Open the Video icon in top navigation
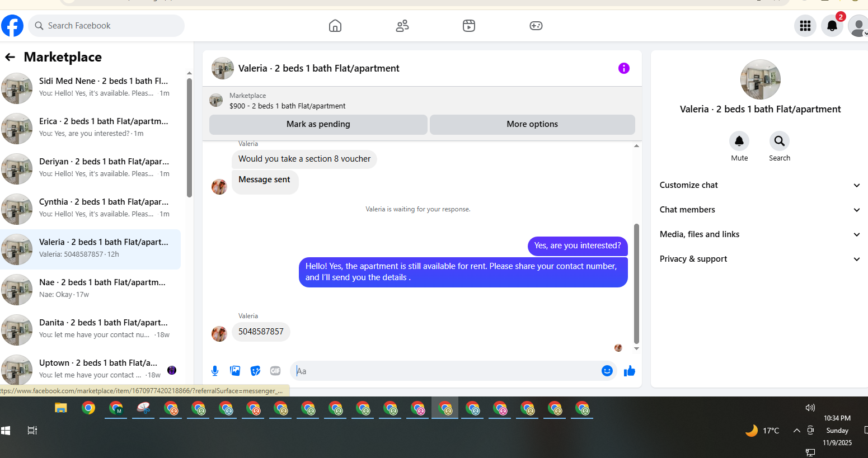The width and height of the screenshot is (868, 458). tap(469, 26)
